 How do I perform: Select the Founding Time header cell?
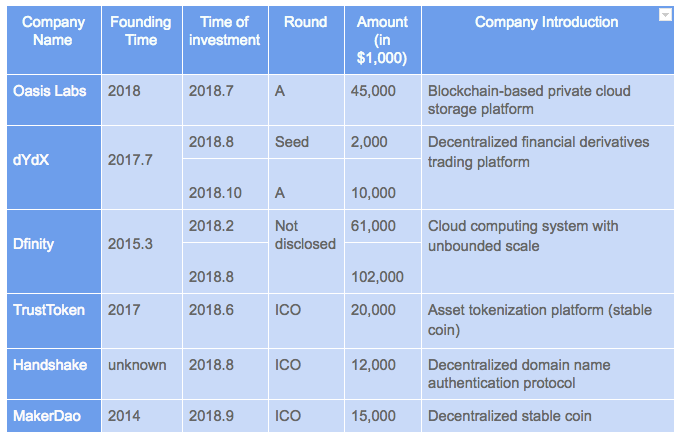(141, 31)
